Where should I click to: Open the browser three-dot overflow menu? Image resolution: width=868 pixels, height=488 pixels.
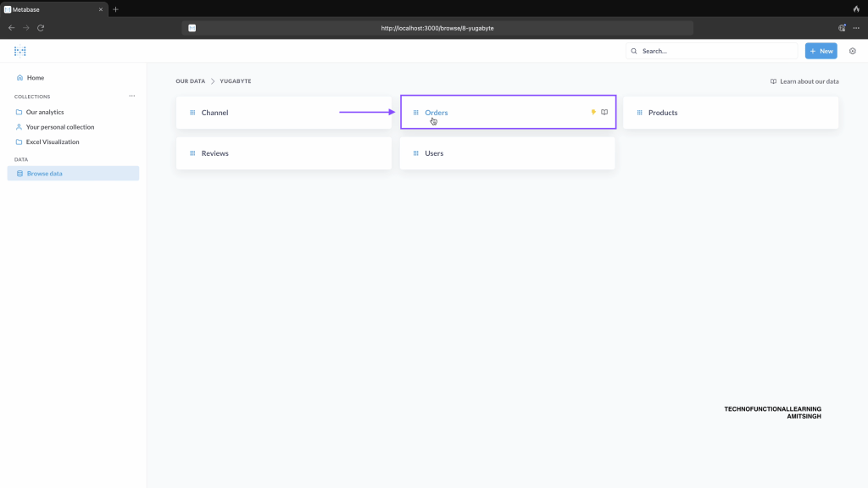856,28
